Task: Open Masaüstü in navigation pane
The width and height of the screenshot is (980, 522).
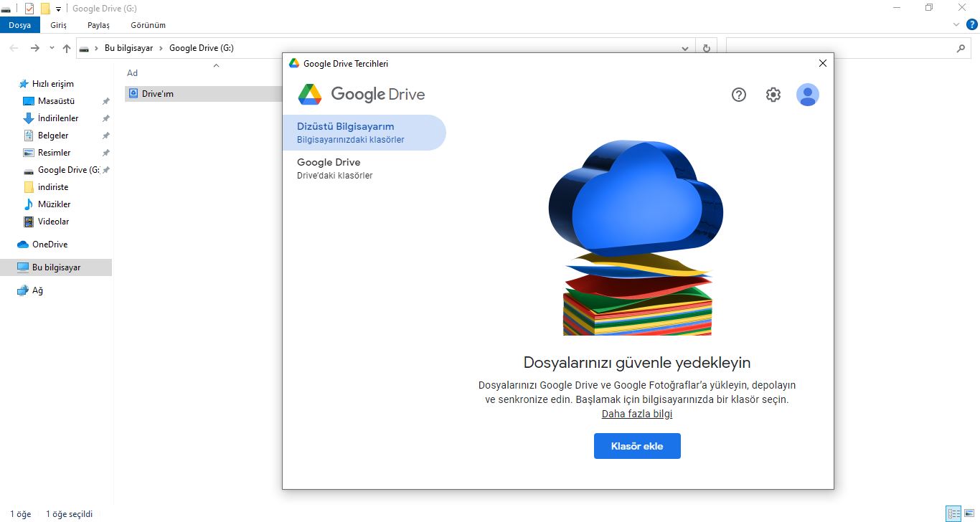Action: [x=56, y=101]
